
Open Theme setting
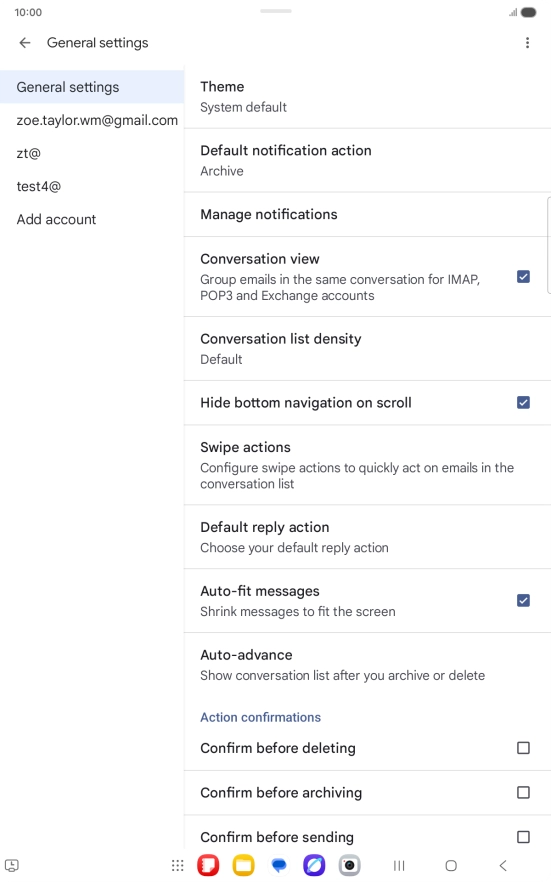point(367,96)
